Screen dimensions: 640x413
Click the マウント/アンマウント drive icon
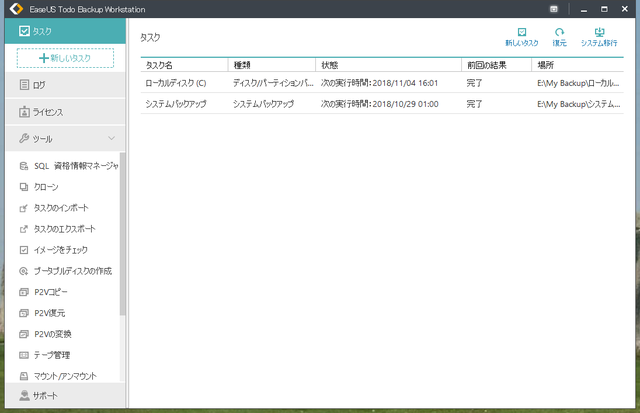coord(24,376)
